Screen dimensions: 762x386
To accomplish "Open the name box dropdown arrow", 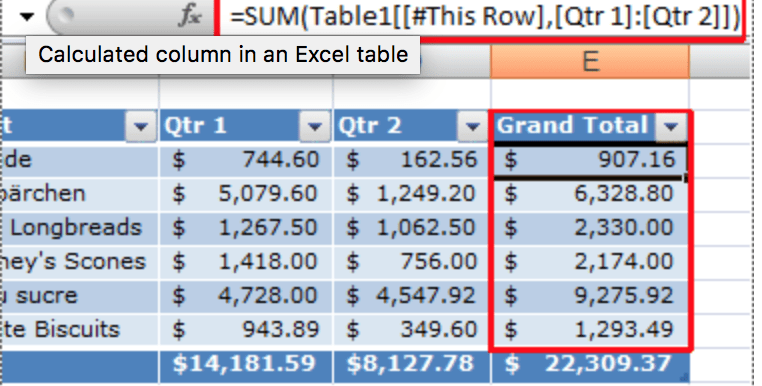I will pyautogui.click(x=27, y=17).
